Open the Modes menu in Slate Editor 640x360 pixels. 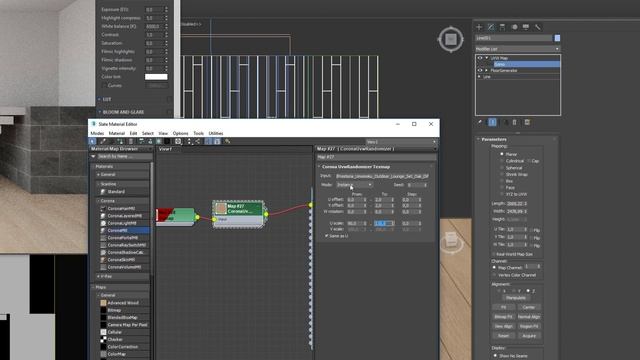pyautogui.click(x=97, y=133)
